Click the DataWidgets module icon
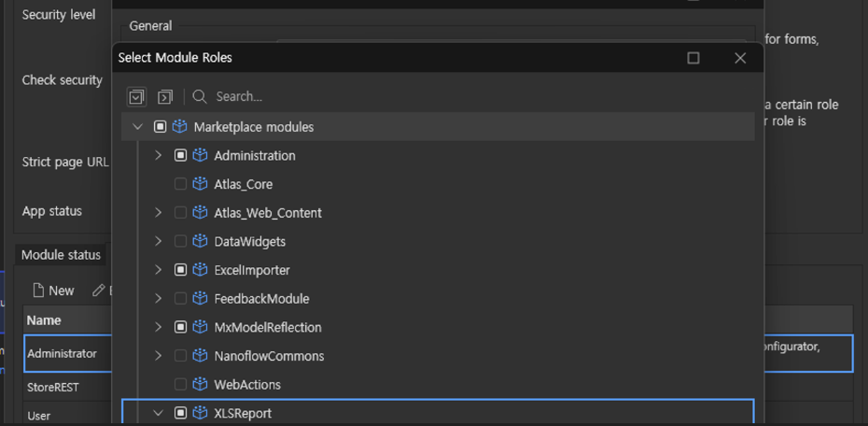Image resolution: width=868 pixels, height=426 pixels. pos(200,242)
